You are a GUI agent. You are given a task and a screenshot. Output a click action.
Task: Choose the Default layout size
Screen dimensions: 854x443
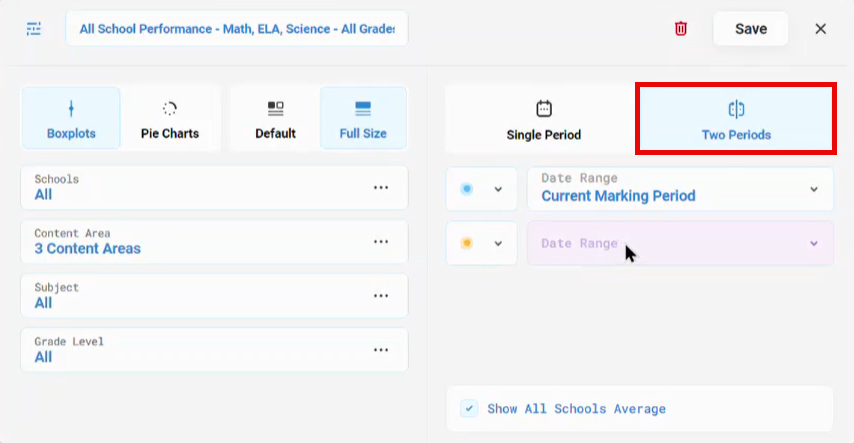(x=276, y=118)
